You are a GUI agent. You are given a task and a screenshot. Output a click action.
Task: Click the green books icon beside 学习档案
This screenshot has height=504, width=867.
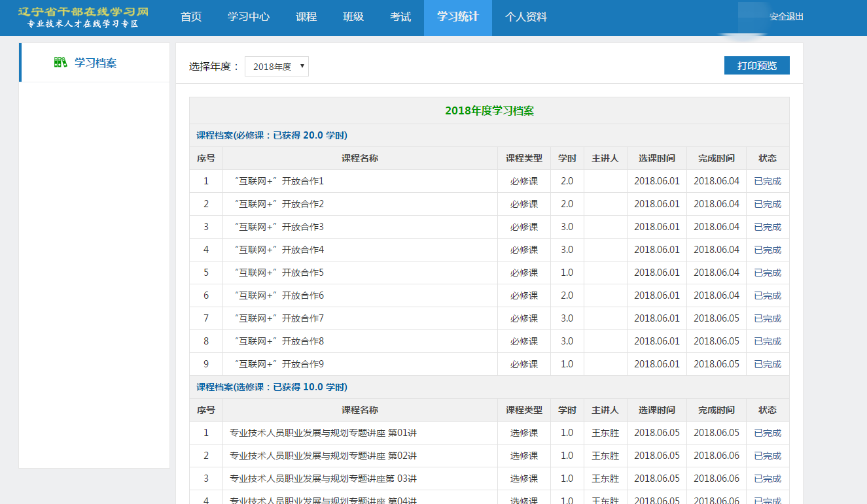(x=60, y=63)
